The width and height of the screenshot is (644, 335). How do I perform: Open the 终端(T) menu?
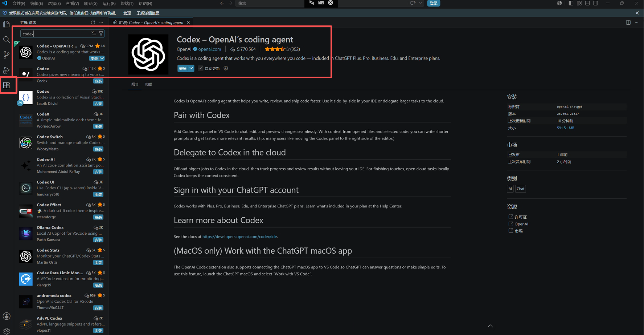click(127, 3)
